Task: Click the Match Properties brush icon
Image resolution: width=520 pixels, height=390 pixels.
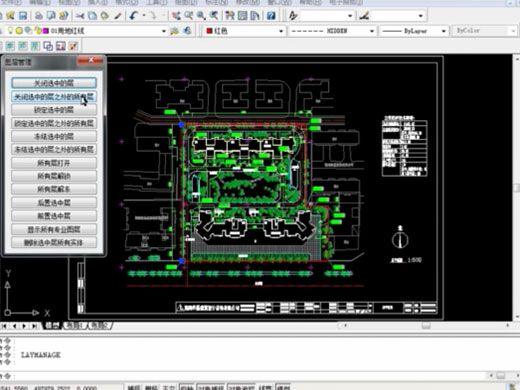Action: (x=117, y=16)
